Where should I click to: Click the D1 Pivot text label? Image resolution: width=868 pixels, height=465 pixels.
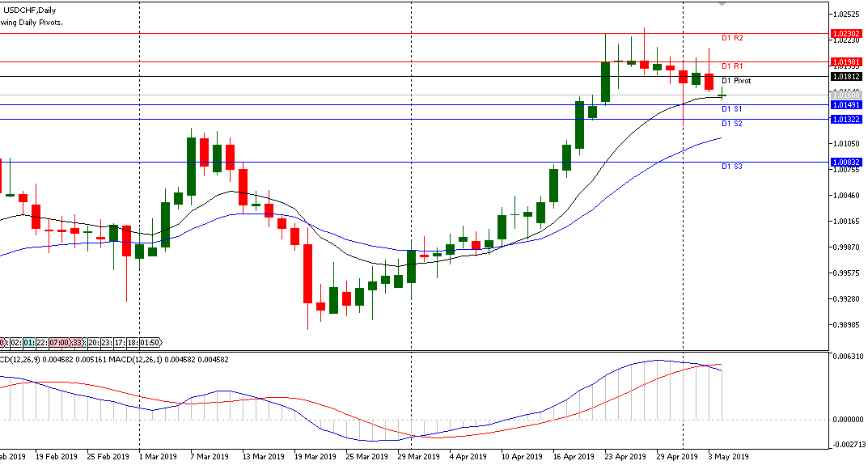pos(736,81)
